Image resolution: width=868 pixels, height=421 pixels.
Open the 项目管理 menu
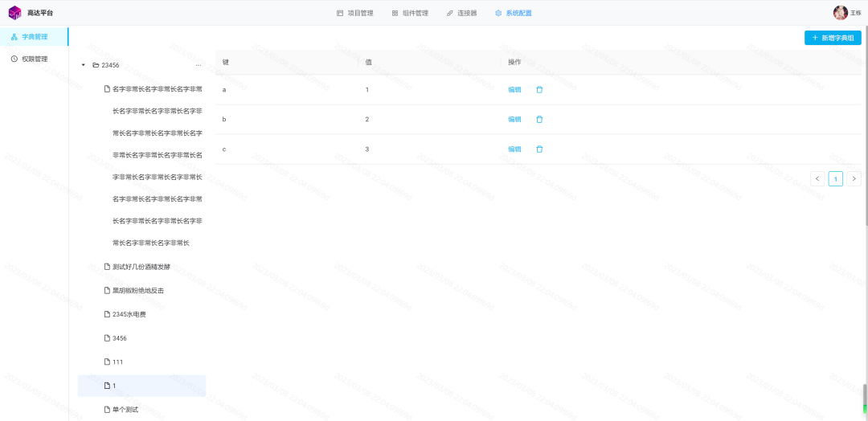pyautogui.click(x=355, y=14)
